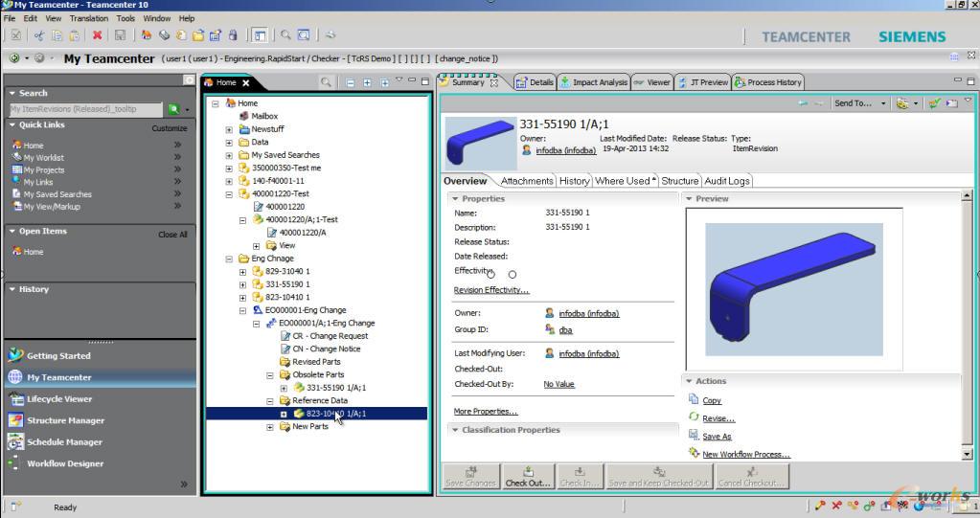Click the Revise action icon

click(x=694, y=417)
